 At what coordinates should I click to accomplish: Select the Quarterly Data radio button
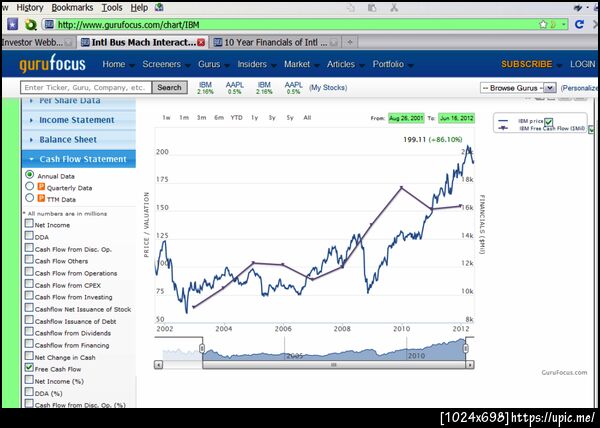tap(29, 186)
